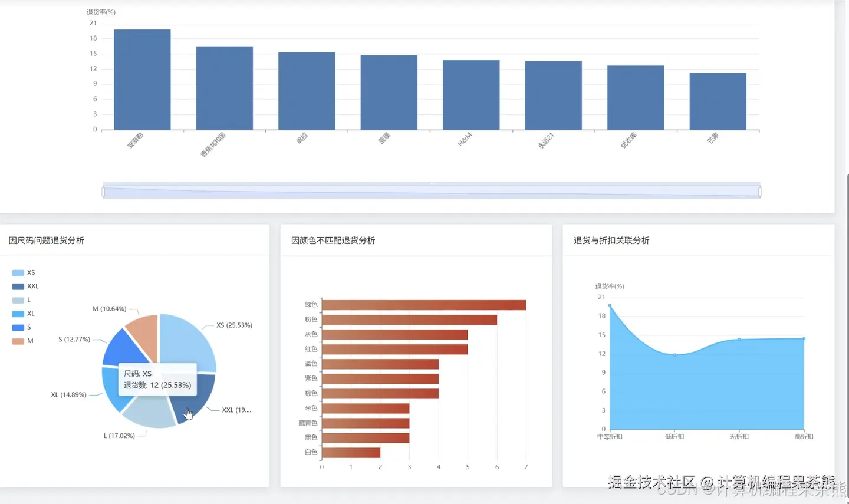Image resolution: width=849 pixels, height=504 pixels.
Task: Select the H&M bar
Action: pos(471,95)
